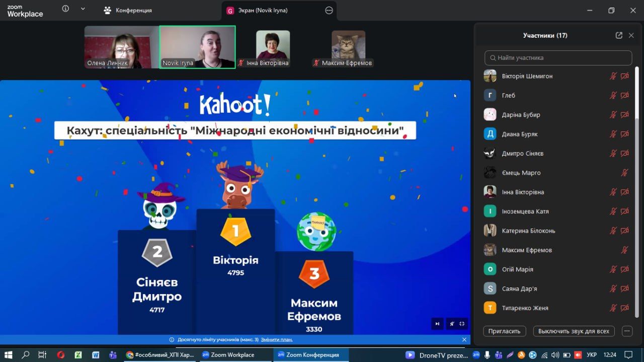This screenshot has height=362, width=644.
Task: Click the camera-off icon for Огій Марія
Action: [625, 269]
